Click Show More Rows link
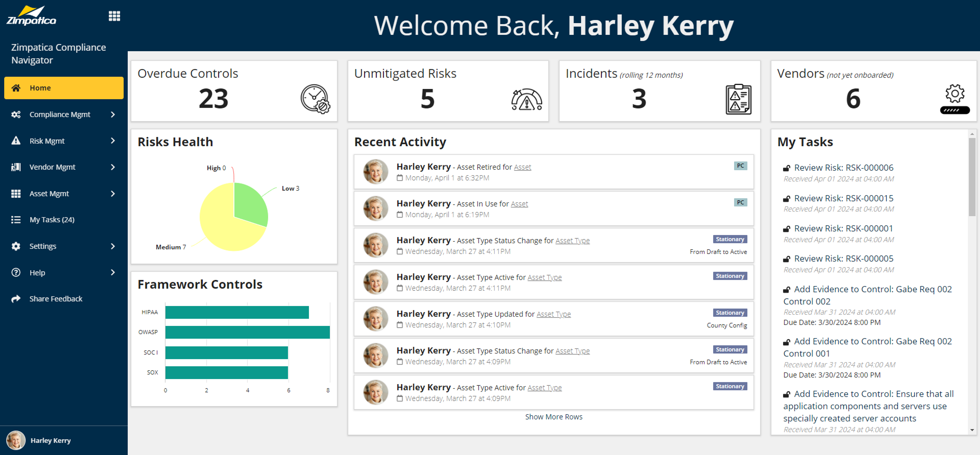980x455 pixels. [x=554, y=417]
